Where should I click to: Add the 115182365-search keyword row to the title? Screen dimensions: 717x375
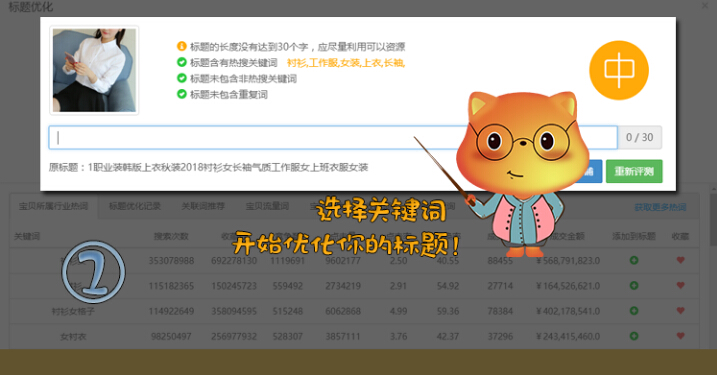(x=634, y=285)
